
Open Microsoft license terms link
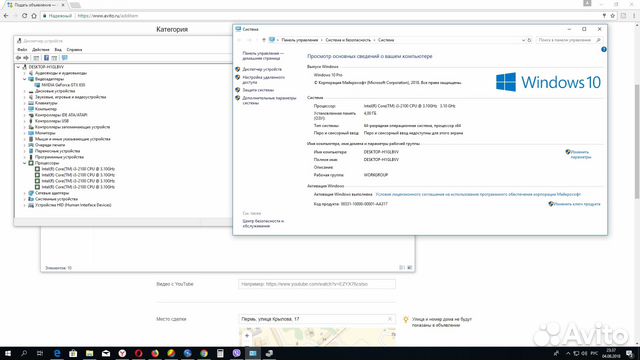click(478, 194)
